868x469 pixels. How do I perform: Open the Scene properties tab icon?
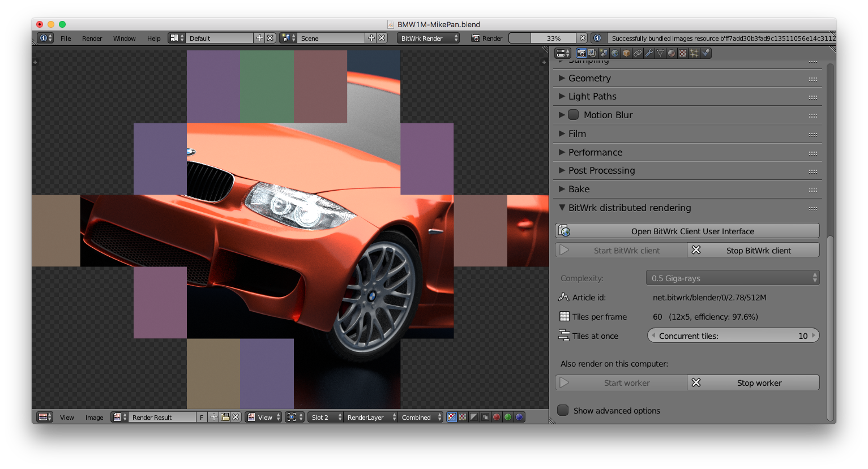tap(604, 53)
